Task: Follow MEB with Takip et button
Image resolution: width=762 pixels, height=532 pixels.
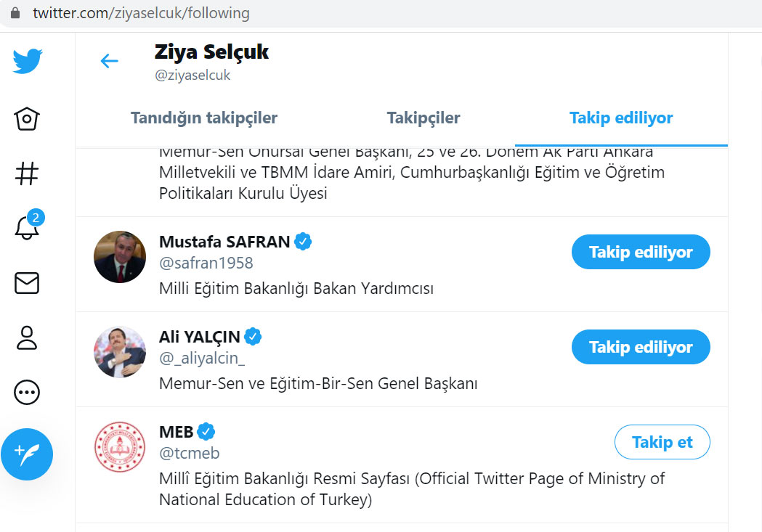Action: click(662, 442)
